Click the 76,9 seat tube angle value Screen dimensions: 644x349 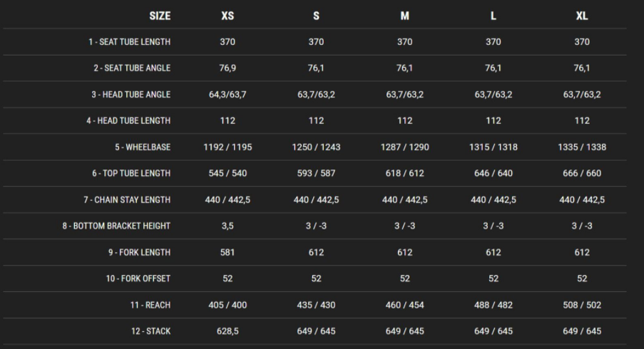point(228,68)
